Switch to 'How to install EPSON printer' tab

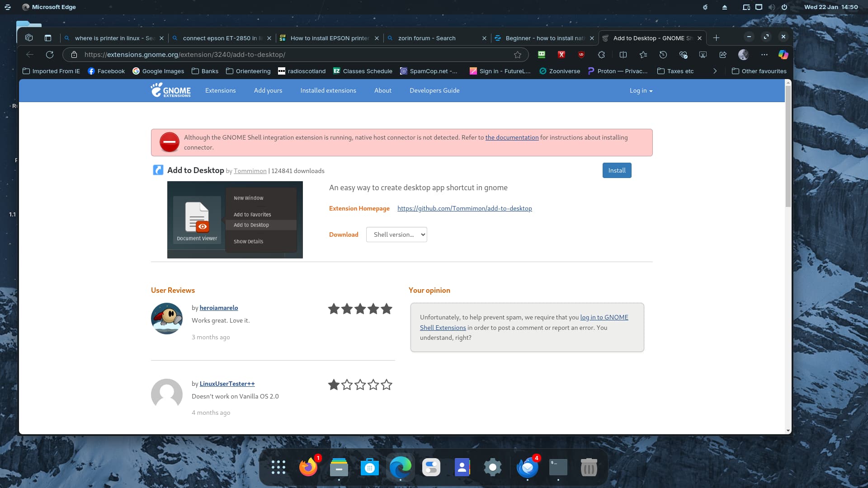pos(330,38)
